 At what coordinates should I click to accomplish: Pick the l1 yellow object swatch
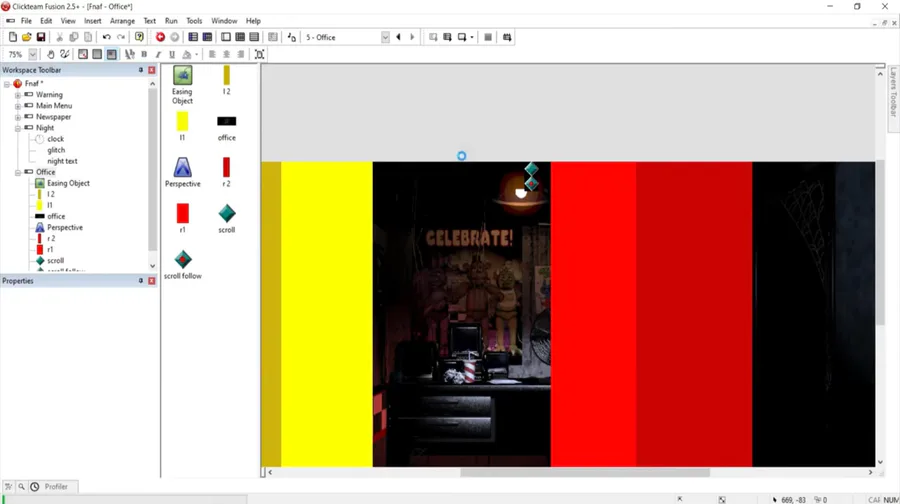[182, 122]
